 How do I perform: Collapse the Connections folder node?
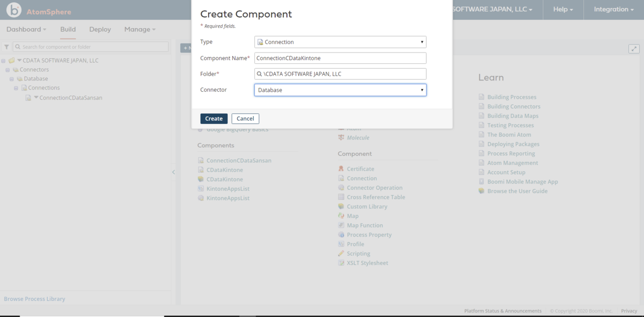click(x=16, y=88)
